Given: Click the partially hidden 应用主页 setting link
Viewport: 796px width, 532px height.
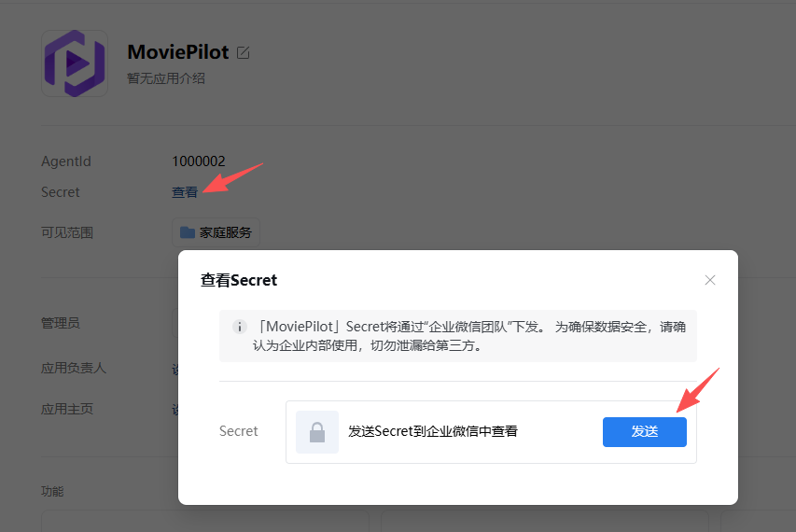Looking at the screenshot, I should 175,409.
